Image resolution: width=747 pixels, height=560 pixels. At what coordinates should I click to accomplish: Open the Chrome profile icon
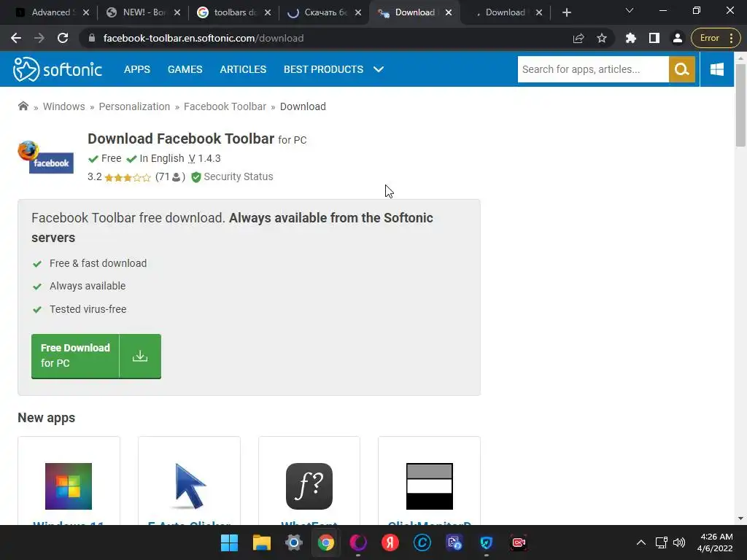[678, 38]
